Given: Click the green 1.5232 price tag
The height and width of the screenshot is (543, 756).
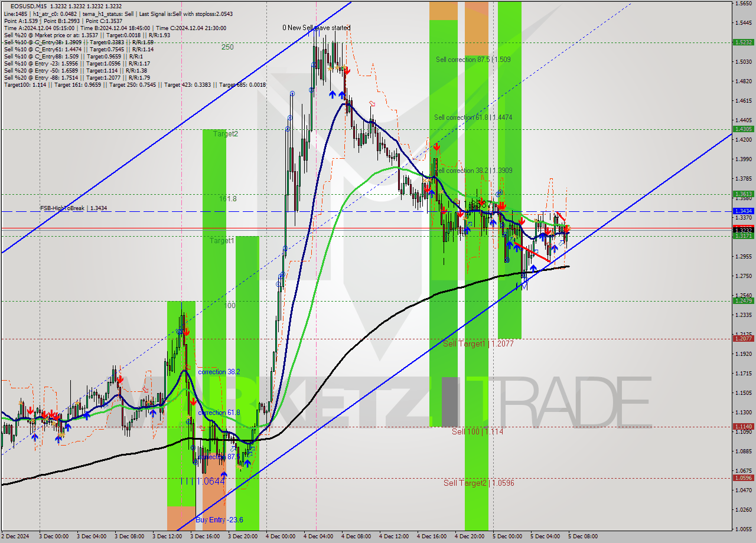Looking at the screenshot, I should (x=742, y=42).
